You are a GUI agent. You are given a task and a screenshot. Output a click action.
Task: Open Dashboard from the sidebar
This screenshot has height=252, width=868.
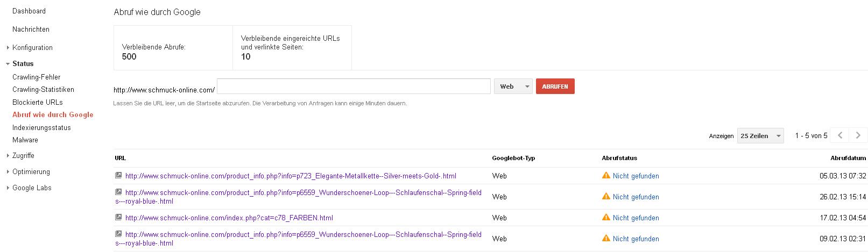pos(29,11)
